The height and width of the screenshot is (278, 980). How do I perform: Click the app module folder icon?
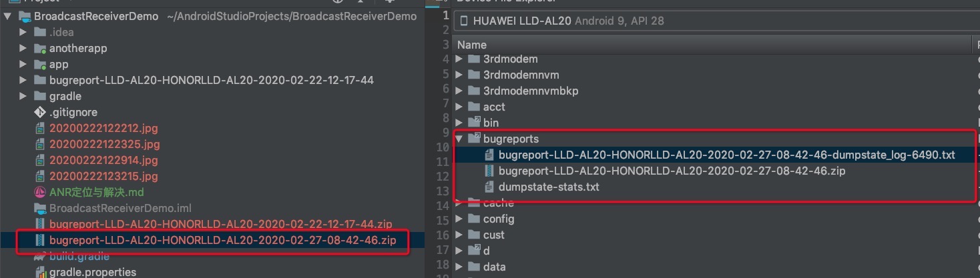[x=39, y=64]
